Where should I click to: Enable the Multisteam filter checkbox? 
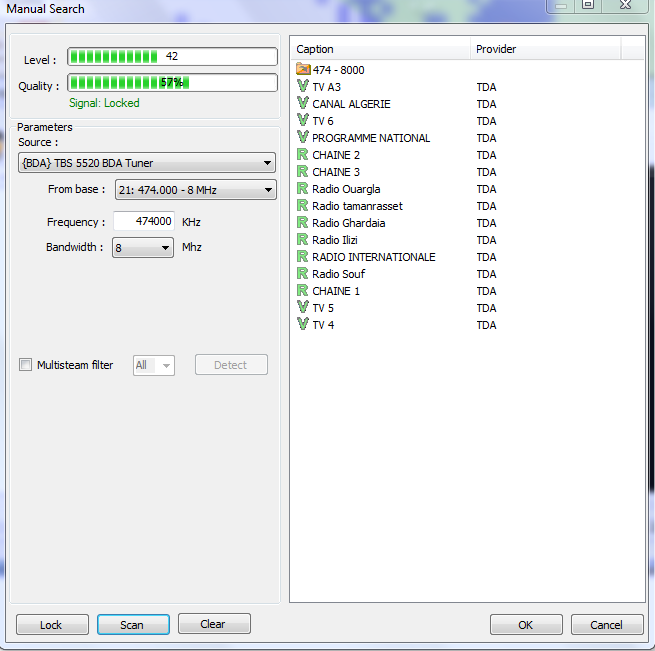point(26,365)
